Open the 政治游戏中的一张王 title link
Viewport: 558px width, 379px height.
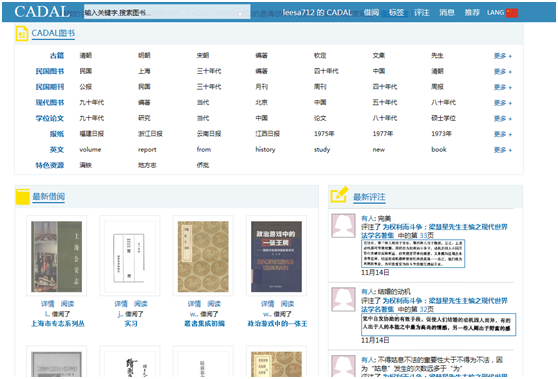pos(277,323)
